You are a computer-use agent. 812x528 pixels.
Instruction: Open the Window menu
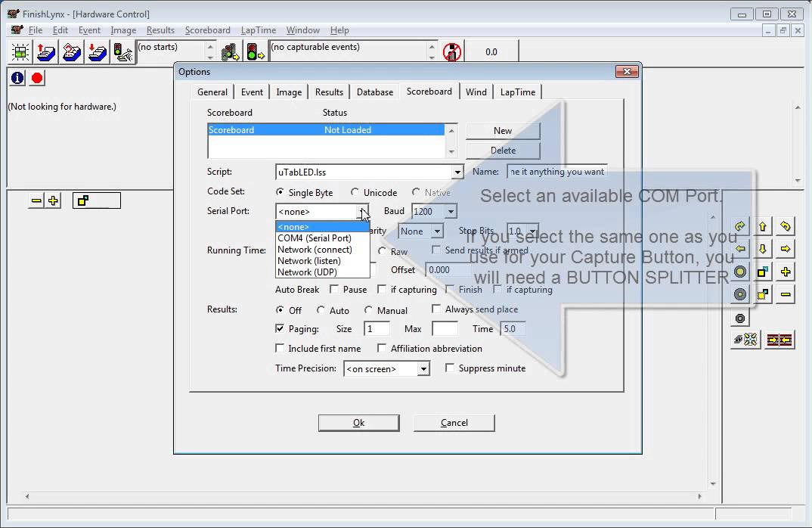(303, 30)
